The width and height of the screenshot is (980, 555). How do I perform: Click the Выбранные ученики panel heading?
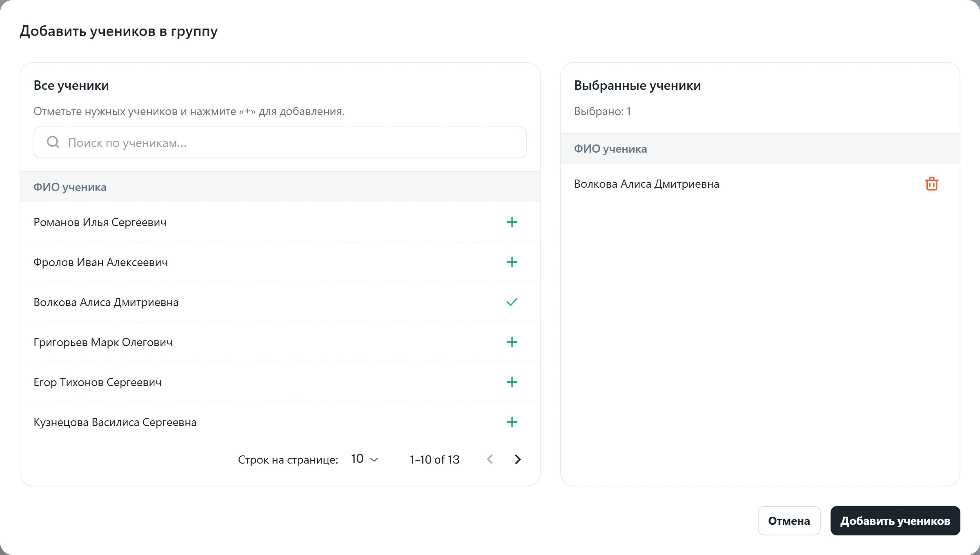[x=637, y=85]
